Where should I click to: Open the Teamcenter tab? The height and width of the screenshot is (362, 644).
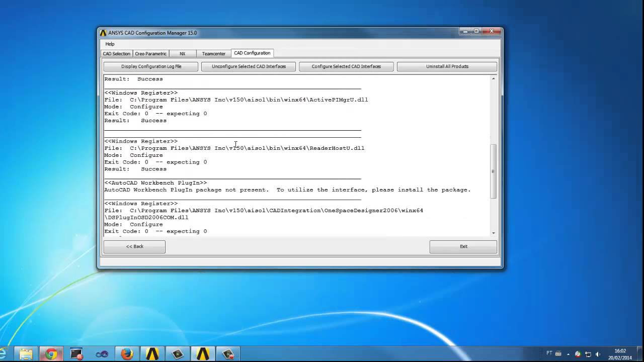(x=213, y=53)
